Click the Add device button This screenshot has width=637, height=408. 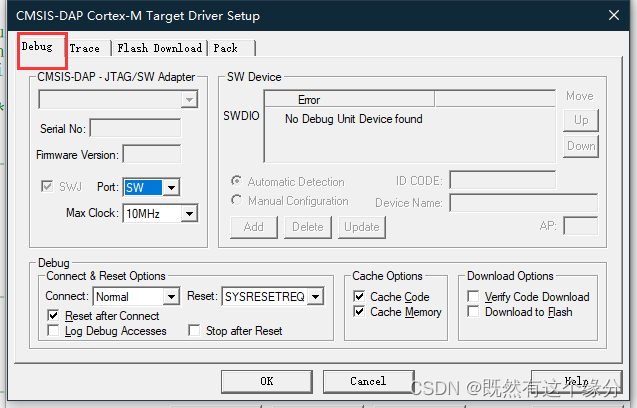point(254,227)
